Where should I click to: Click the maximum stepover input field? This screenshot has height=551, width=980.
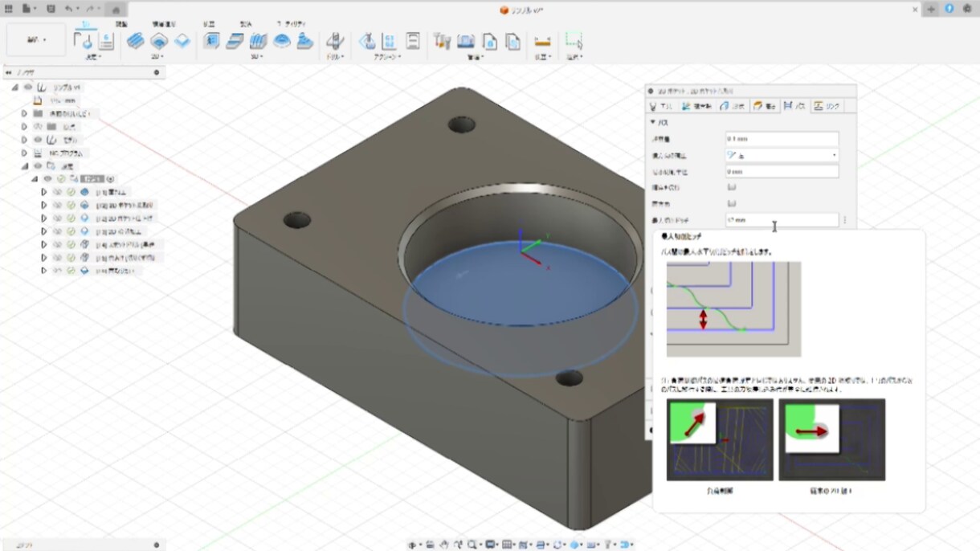(782, 219)
